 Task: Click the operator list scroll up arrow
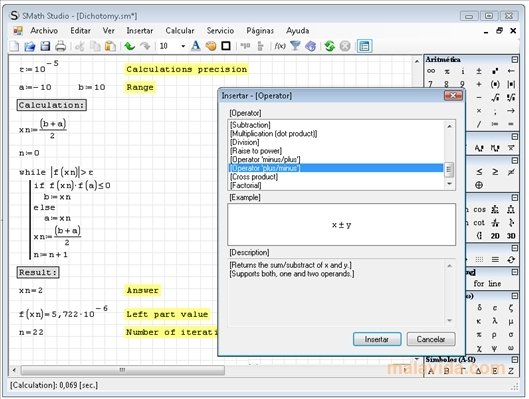click(449, 126)
